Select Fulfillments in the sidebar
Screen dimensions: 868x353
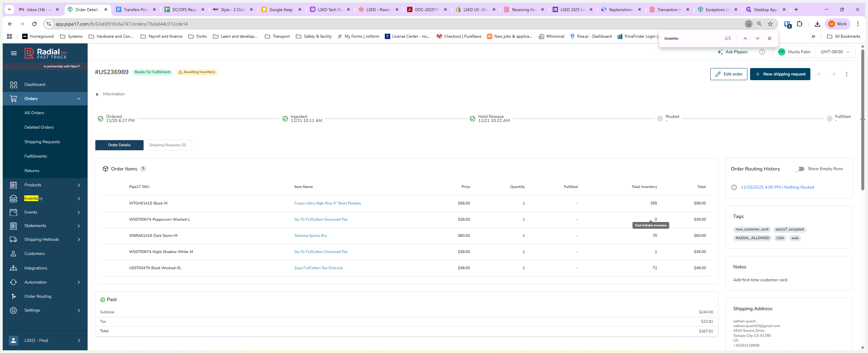click(x=36, y=156)
